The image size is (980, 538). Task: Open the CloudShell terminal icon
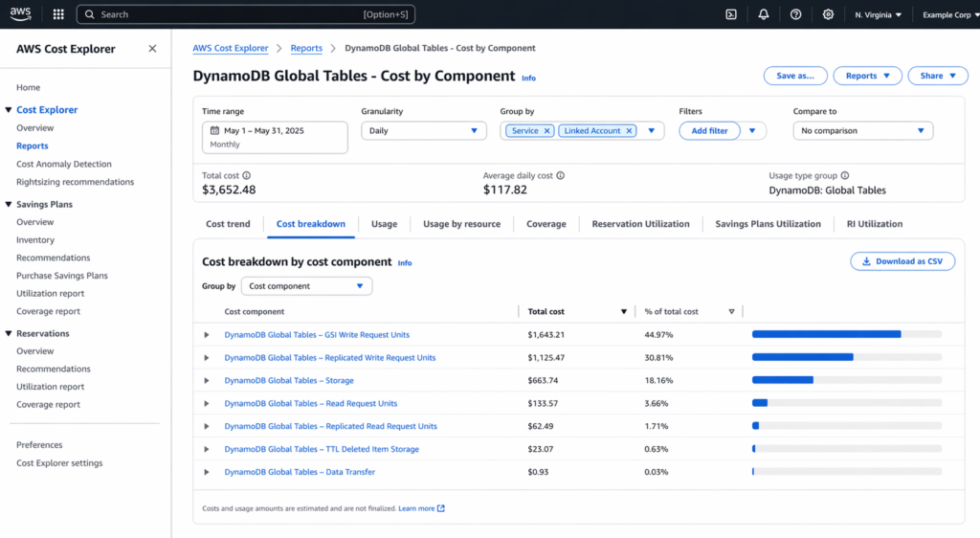click(730, 14)
